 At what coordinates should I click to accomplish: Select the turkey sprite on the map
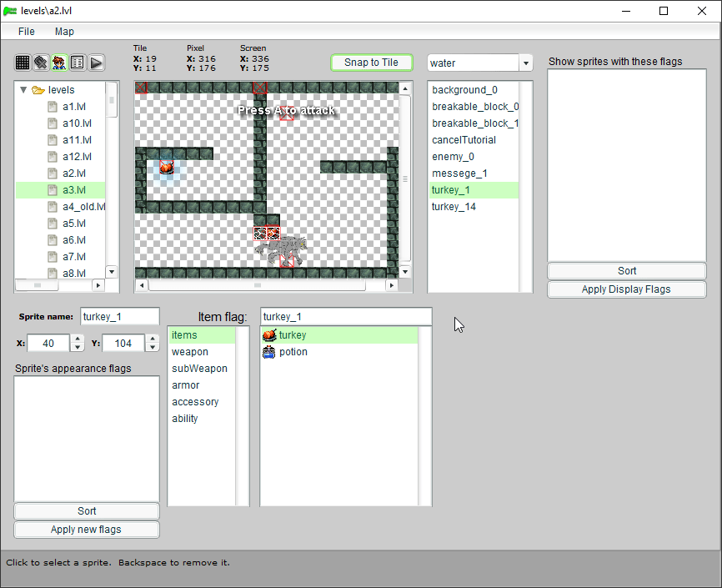pyautogui.click(x=167, y=168)
